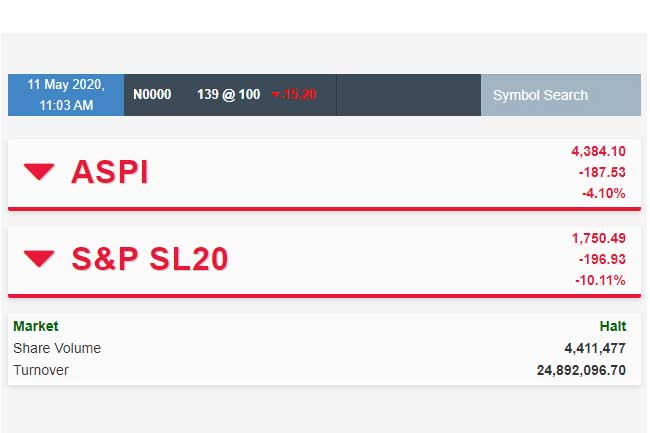Viewport: 650px width, 433px height.
Task: Click the ASPI percentage change -4.10%
Action: (x=603, y=193)
